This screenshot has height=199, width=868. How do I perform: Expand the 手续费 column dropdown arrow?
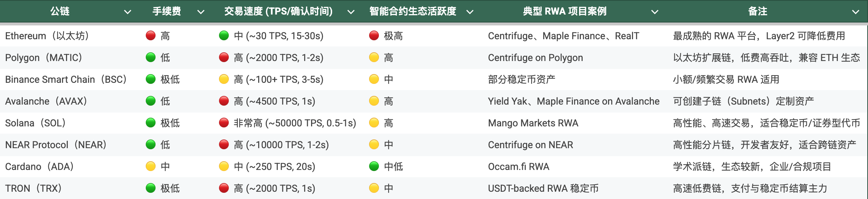click(201, 12)
